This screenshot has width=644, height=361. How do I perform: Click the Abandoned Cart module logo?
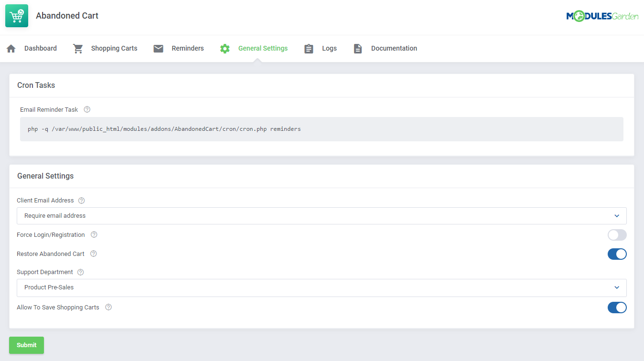(17, 16)
